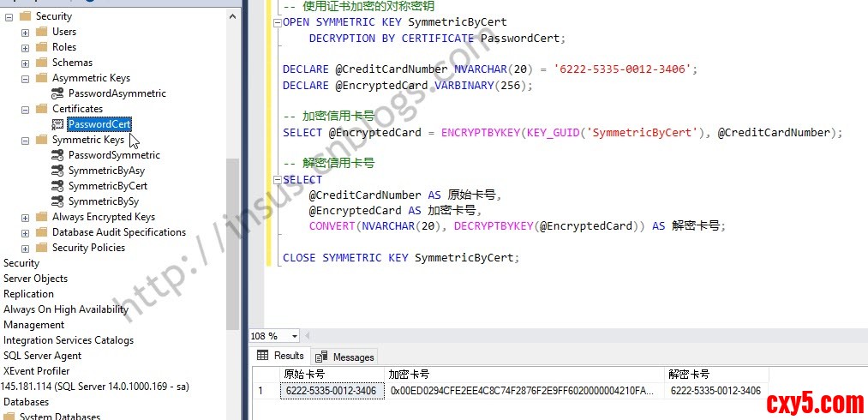Select the Replication node

pos(29,294)
